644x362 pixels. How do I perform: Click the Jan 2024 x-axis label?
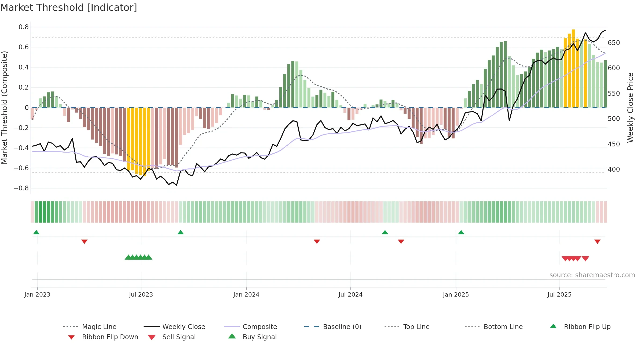point(246,295)
